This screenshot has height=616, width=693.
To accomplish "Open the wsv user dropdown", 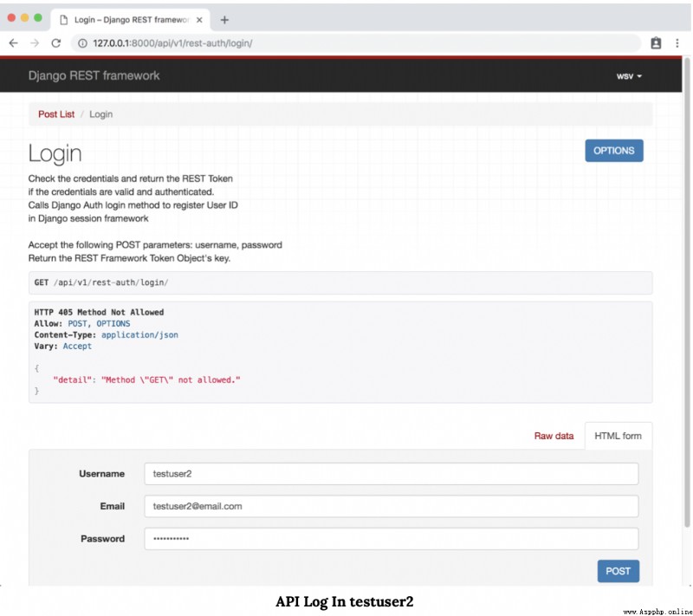I will (x=629, y=76).
